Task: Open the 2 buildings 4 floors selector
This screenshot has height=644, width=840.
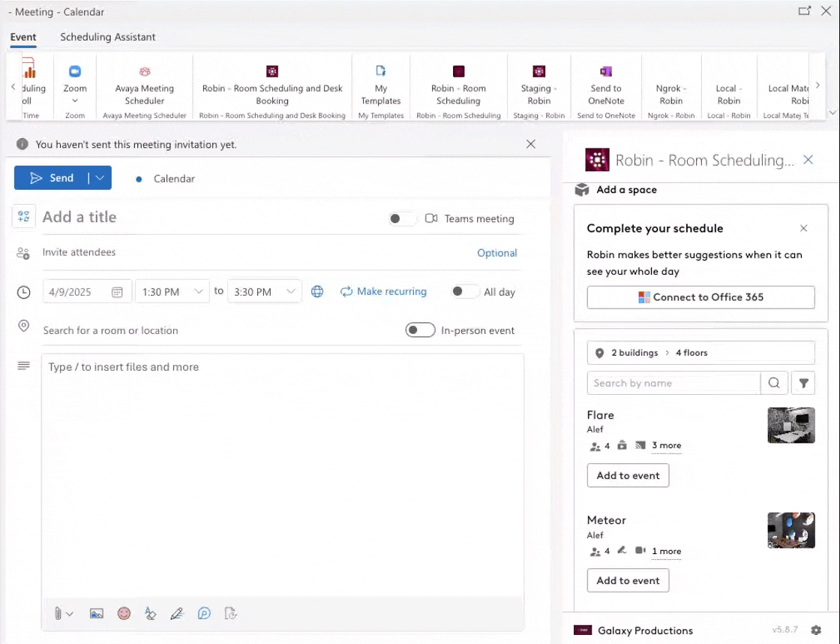Action: (x=700, y=353)
